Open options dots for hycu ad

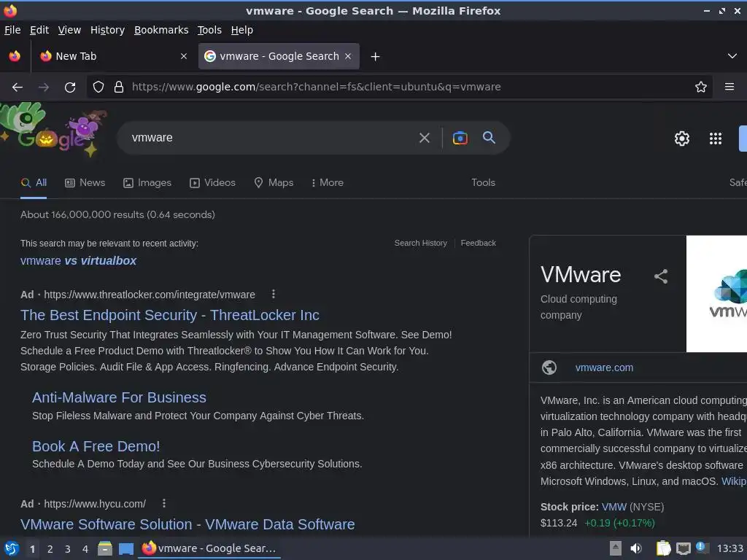[164, 503]
